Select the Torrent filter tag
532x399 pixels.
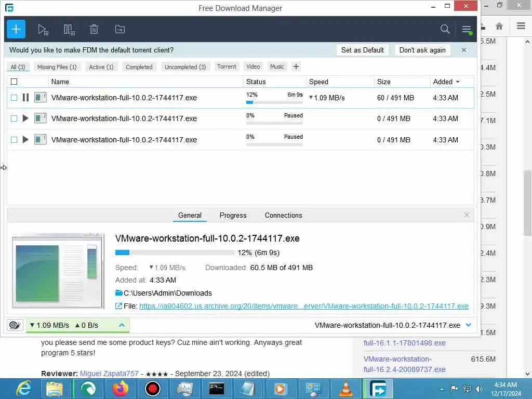227,66
